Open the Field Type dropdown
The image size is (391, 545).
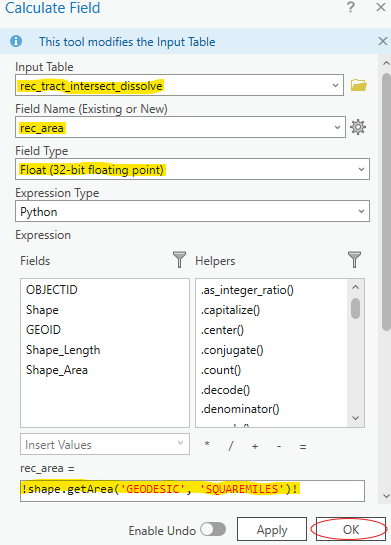tap(361, 169)
